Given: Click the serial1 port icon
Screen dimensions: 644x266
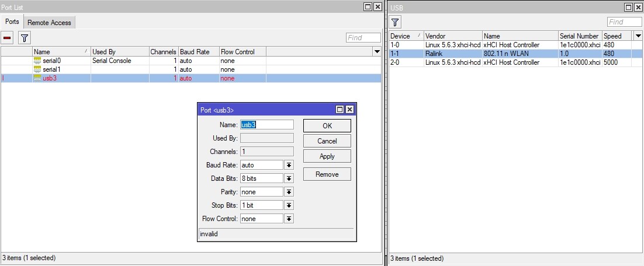Looking at the screenshot, I should 37,69.
